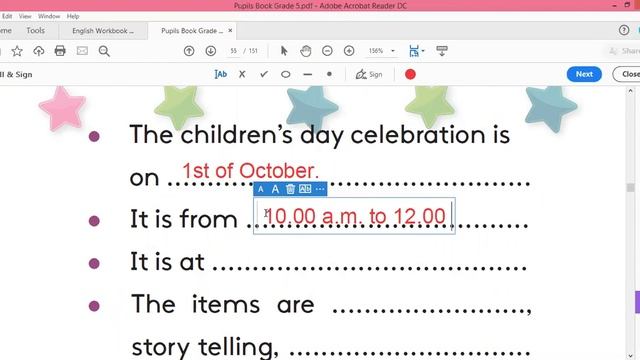Zoom in with the plus icon
This screenshot has width=640, height=360.
[x=349, y=51]
